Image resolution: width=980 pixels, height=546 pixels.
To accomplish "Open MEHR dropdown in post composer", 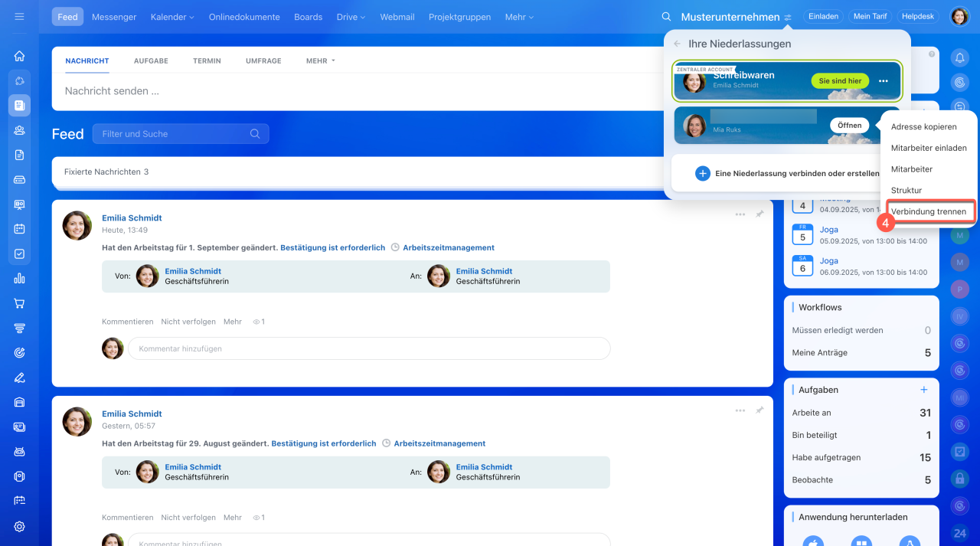I will click(320, 60).
